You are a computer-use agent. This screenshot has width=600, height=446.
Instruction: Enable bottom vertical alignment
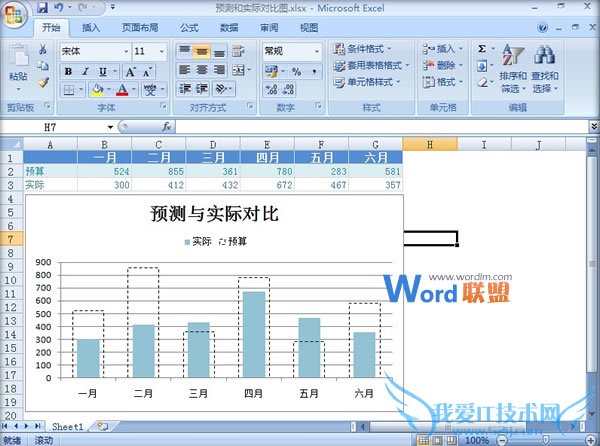[x=219, y=51]
